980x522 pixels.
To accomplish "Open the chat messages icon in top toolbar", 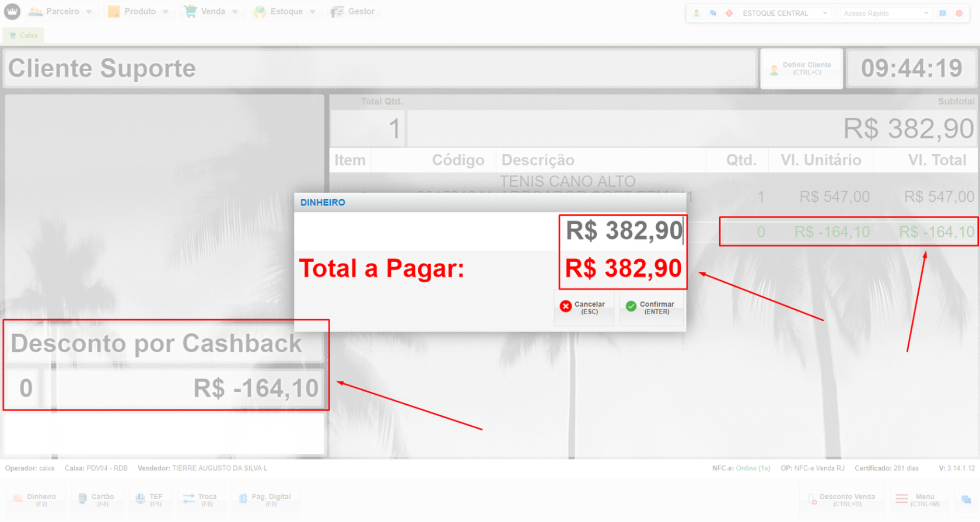I will tap(713, 13).
